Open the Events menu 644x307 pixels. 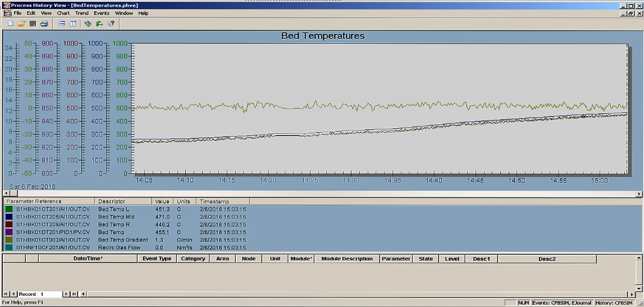point(102,13)
